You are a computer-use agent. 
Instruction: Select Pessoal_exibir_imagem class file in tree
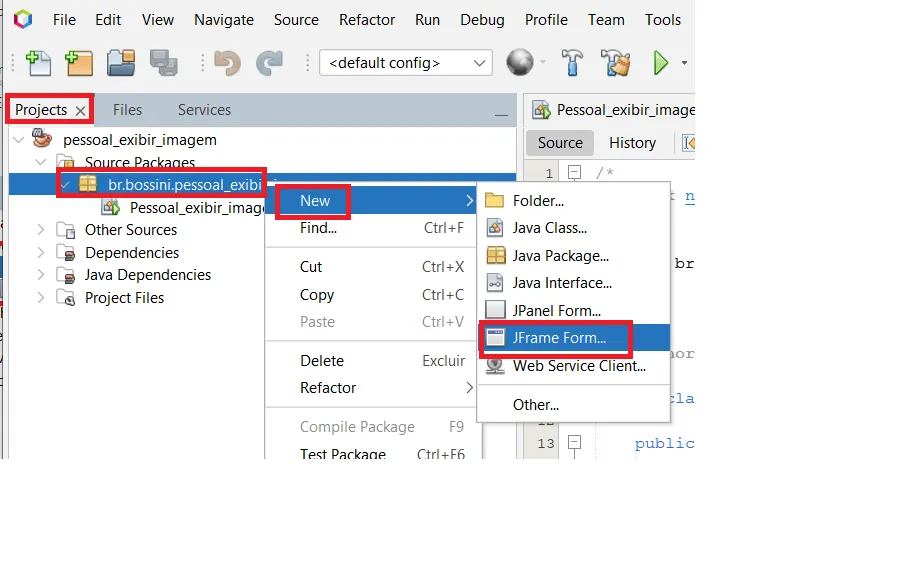click(x=197, y=207)
